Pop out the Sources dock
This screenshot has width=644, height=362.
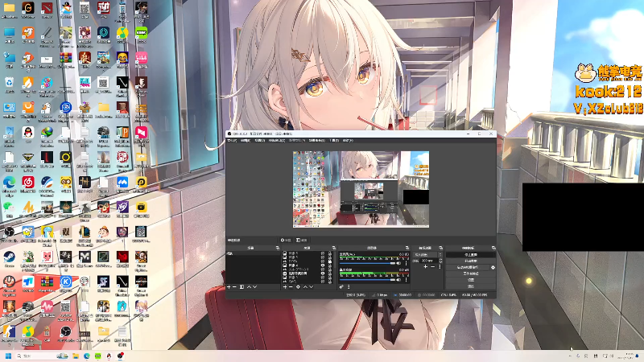334,248
